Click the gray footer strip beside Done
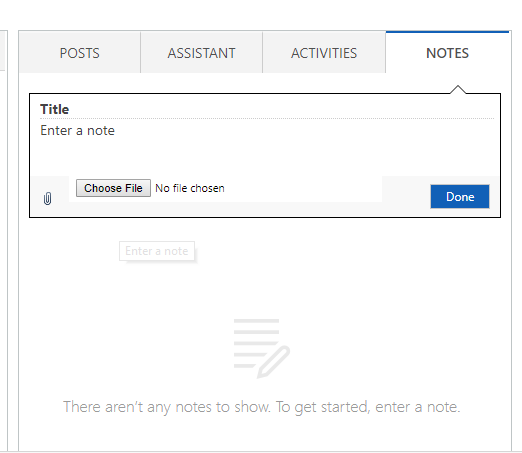This screenshot has width=522, height=453. coord(406,197)
